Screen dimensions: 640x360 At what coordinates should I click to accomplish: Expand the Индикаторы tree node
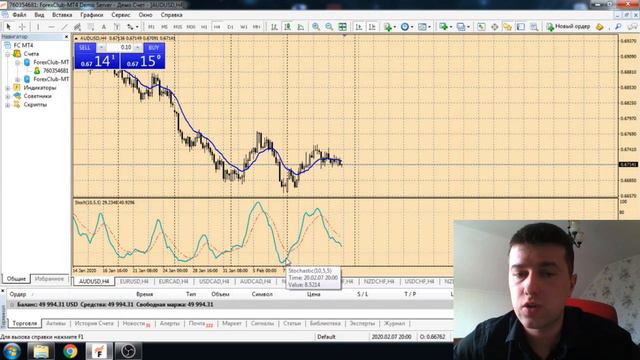(7, 88)
